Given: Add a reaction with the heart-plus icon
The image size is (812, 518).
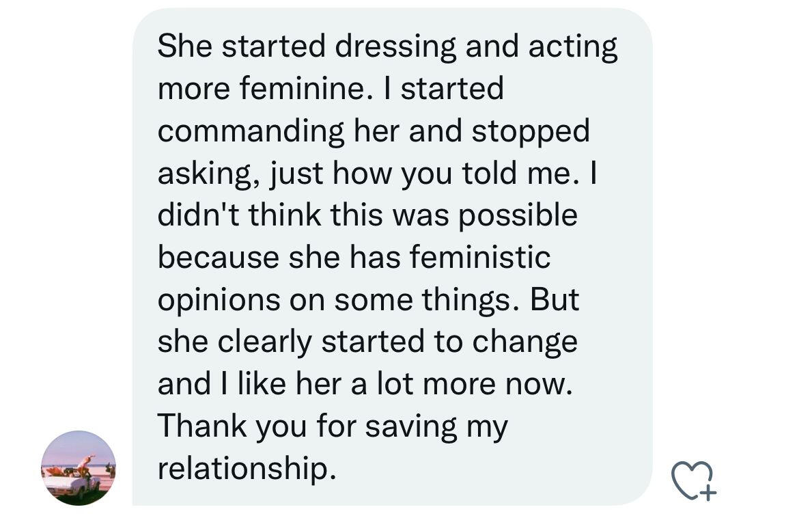Looking at the screenshot, I should (x=692, y=478).
